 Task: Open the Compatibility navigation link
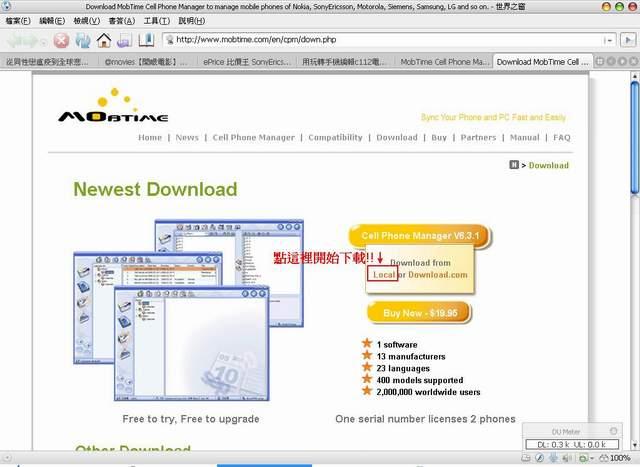pos(335,138)
